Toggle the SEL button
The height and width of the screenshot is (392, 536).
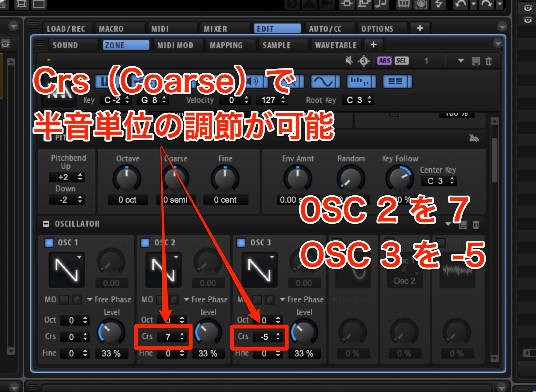point(401,61)
